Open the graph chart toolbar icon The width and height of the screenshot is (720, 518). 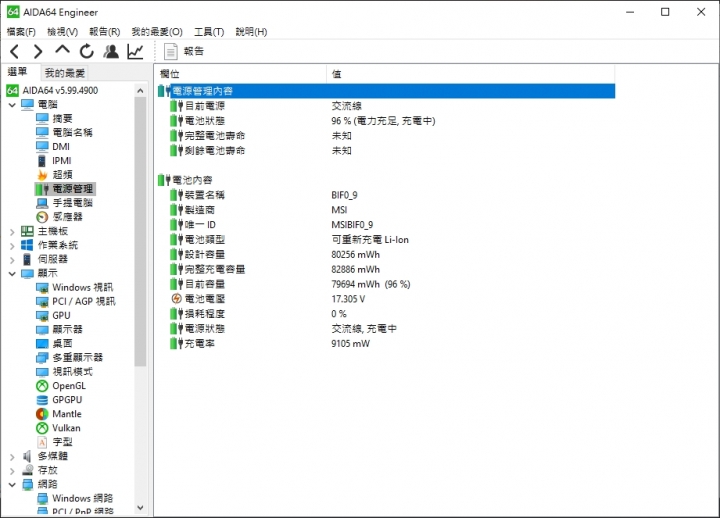tap(135, 51)
